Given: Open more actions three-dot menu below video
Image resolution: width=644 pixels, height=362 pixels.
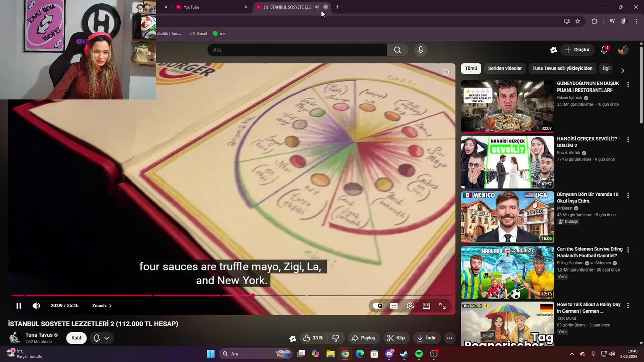Looking at the screenshot, I should (450, 338).
